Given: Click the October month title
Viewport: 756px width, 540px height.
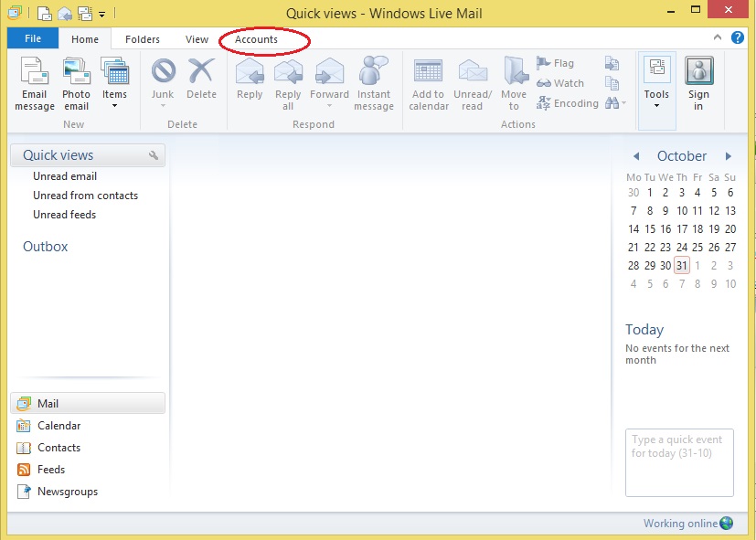Looking at the screenshot, I should click(x=682, y=156).
